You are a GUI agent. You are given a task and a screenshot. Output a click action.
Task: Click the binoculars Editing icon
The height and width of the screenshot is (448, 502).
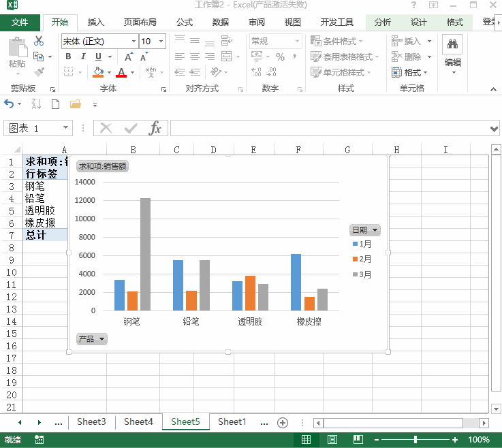point(452,44)
